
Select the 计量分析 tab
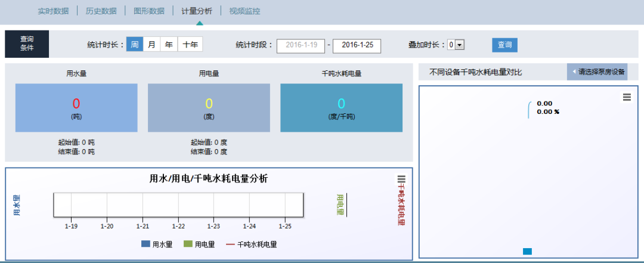point(197,11)
